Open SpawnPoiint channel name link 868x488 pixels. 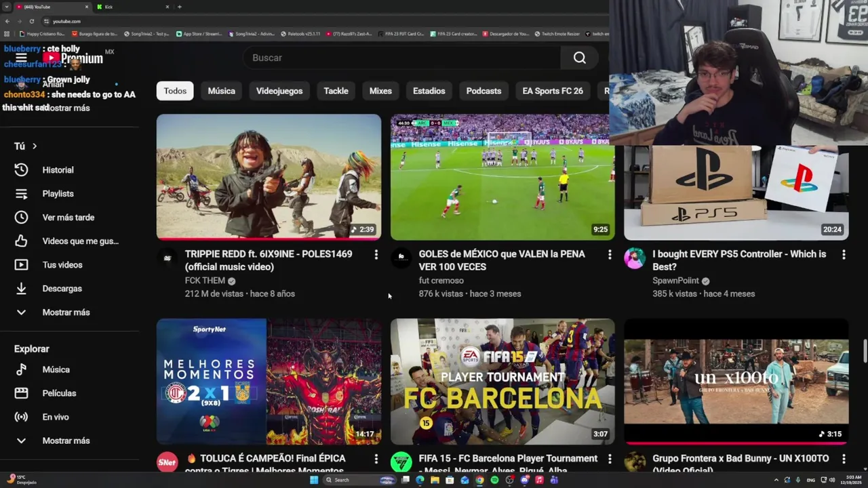[x=675, y=281]
